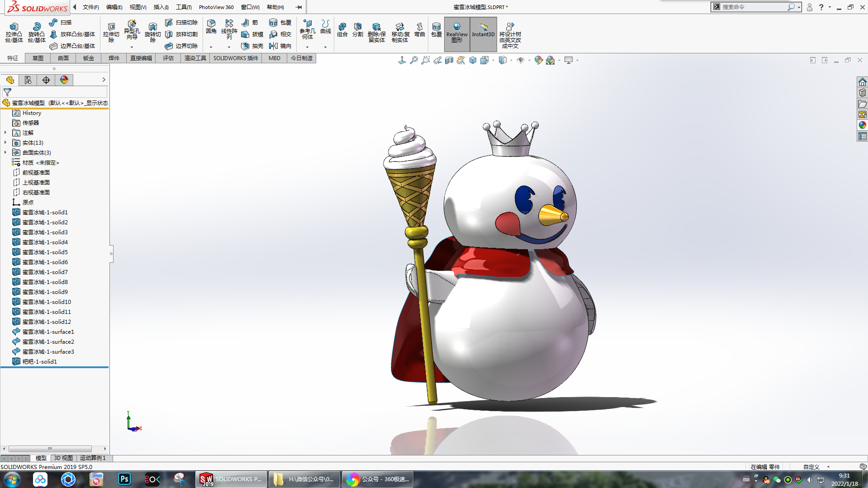Image resolution: width=868 pixels, height=488 pixels.
Task: Select the 分割 split tool
Action: pos(358,30)
